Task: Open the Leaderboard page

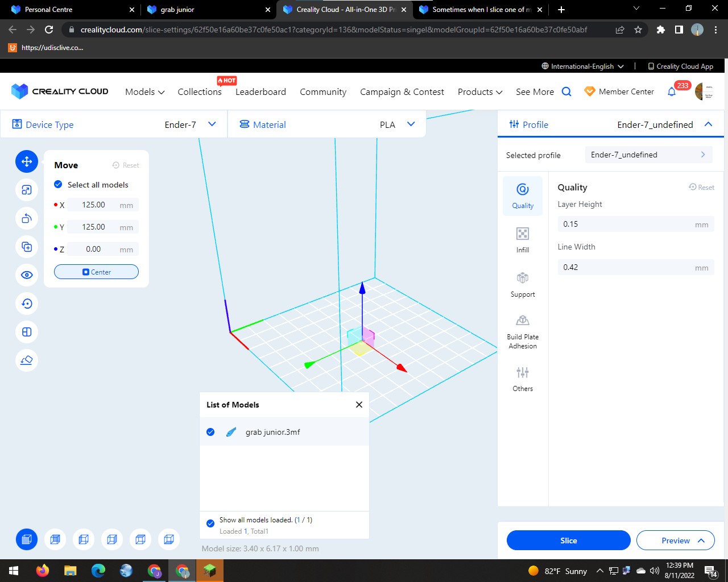Action: click(260, 92)
